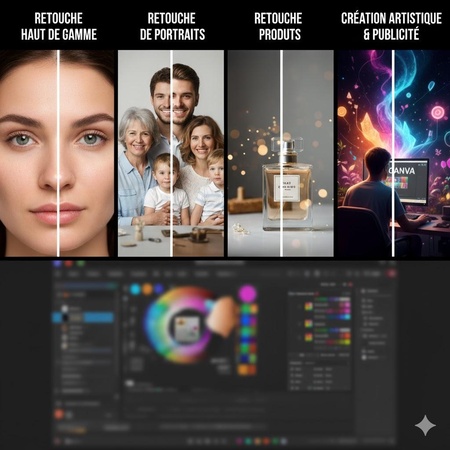
Task: Click the "Retouche haut de gamme" heading
Action: (x=59, y=27)
